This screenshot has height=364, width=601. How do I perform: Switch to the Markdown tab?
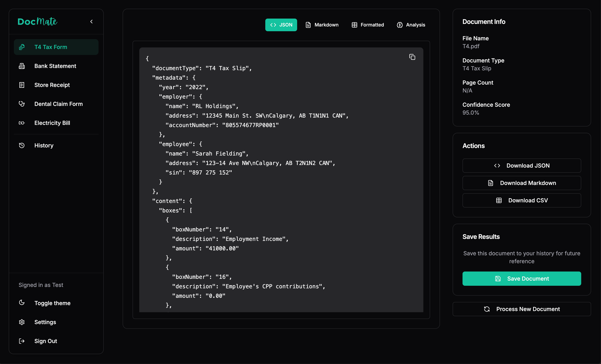(322, 25)
